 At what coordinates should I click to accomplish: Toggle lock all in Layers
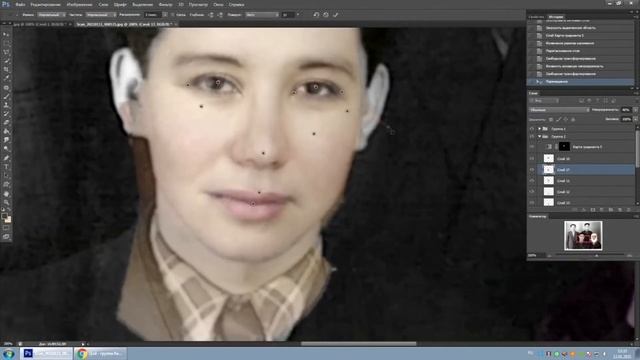pos(573,119)
